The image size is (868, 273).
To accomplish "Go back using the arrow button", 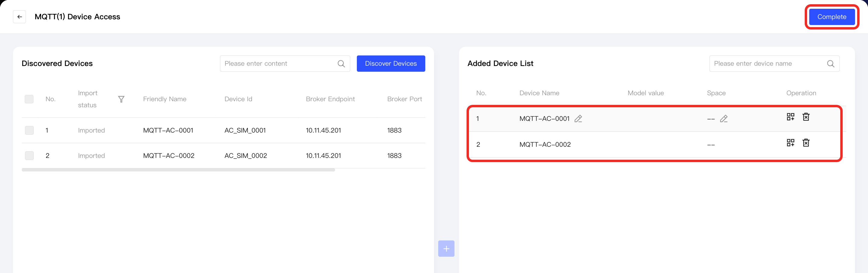I will click(x=20, y=17).
